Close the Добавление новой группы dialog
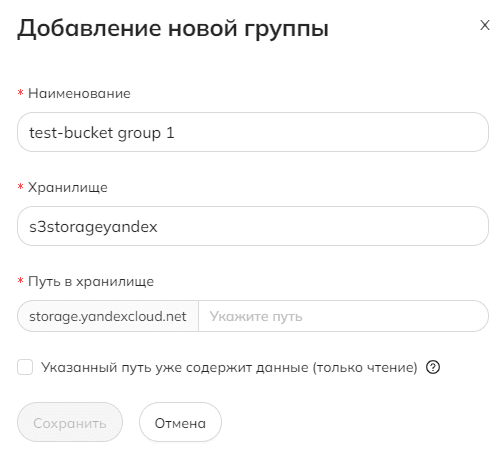This screenshot has height=457, width=503. pyautogui.click(x=485, y=25)
